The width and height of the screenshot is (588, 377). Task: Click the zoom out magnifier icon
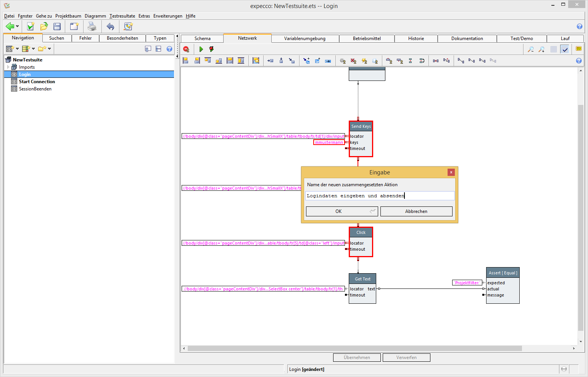coord(530,49)
